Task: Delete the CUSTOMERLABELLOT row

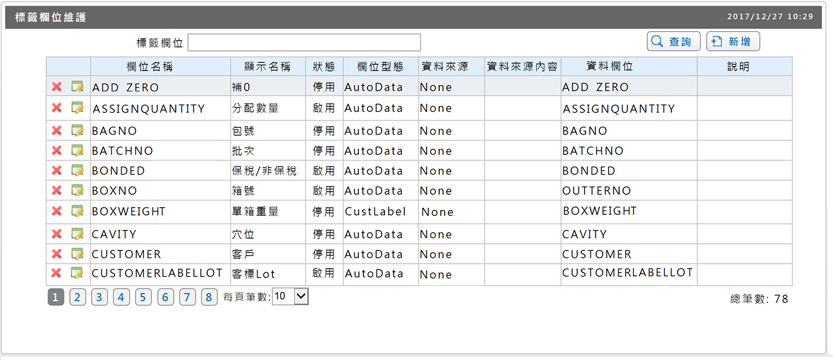Action: click(x=56, y=273)
